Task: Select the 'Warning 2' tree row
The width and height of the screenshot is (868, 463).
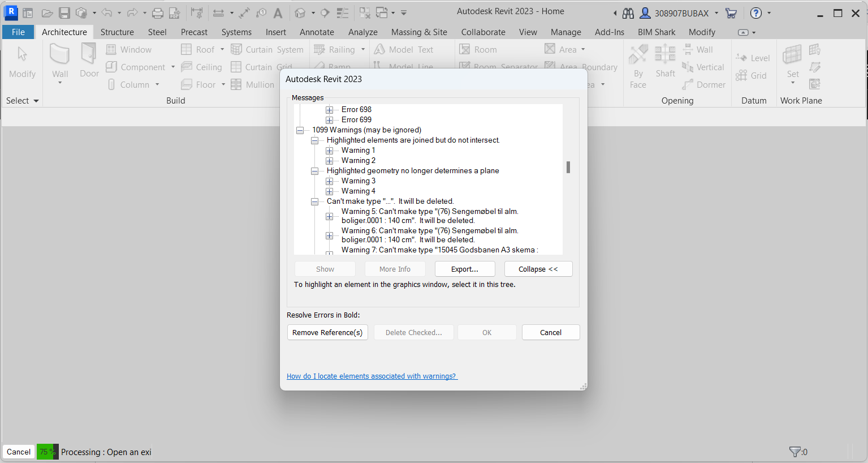Action: (359, 161)
